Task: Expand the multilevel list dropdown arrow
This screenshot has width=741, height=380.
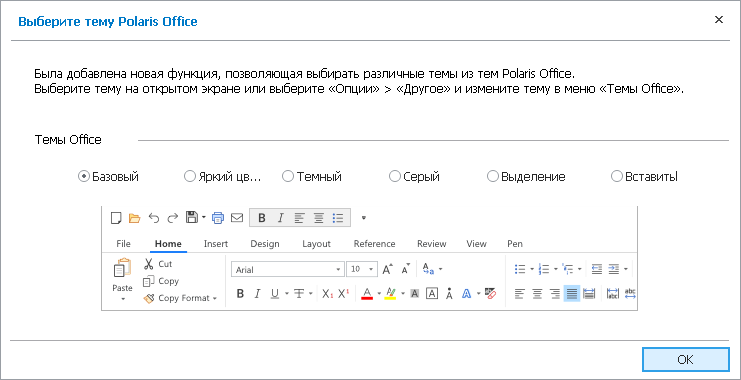Action: point(580,269)
